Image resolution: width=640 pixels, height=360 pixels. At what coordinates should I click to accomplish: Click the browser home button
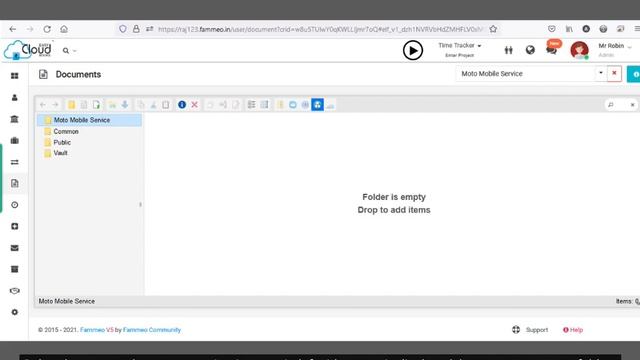click(64, 29)
